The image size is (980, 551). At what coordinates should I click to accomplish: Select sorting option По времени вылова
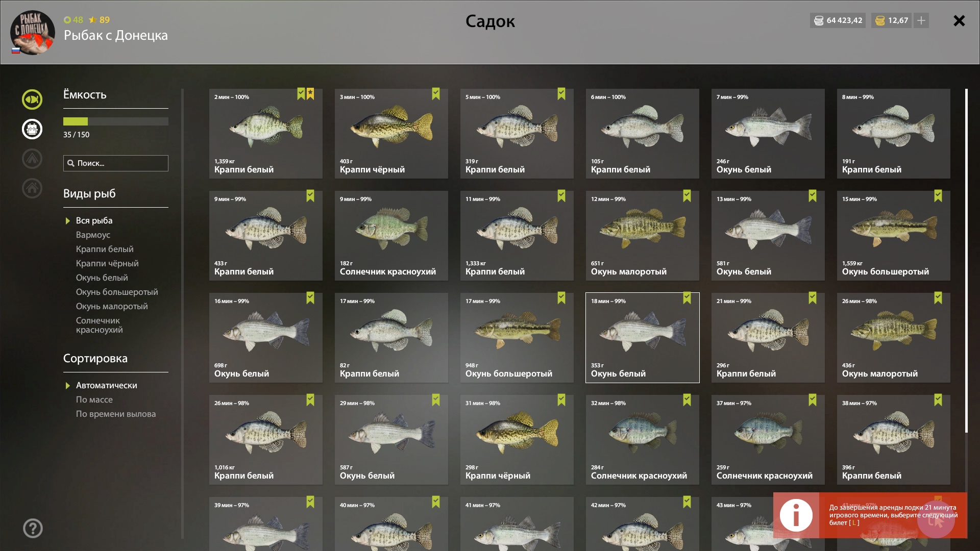click(116, 414)
